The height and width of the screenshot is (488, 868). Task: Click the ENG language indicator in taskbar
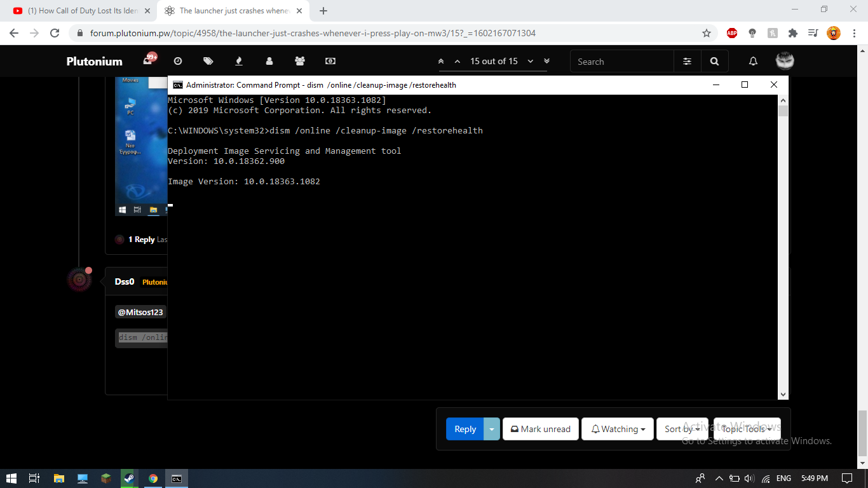783,478
